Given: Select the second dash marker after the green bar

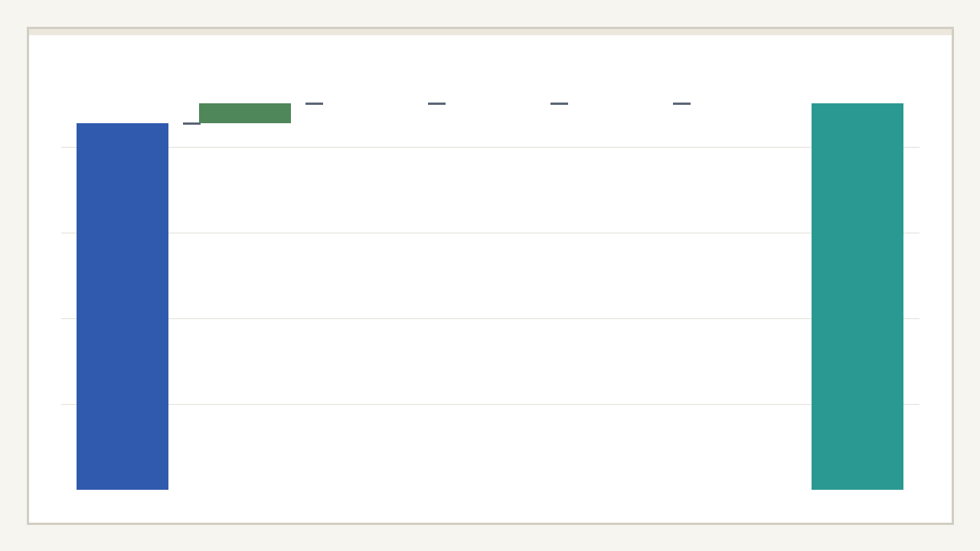Looking at the screenshot, I should click(436, 103).
